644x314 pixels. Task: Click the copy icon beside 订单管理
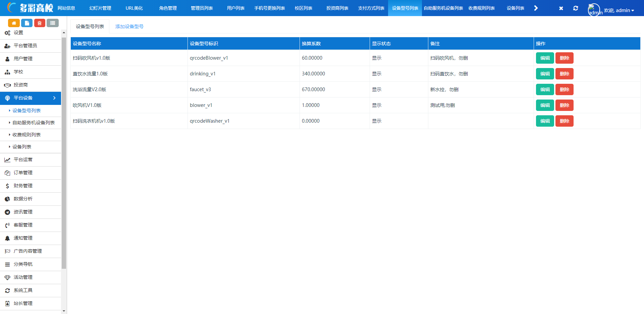(7, 173)
